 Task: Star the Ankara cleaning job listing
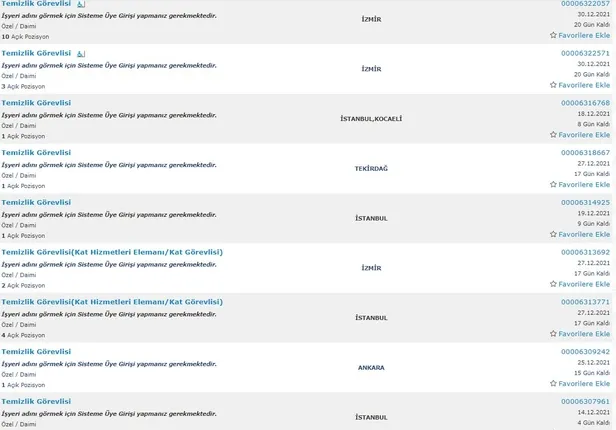pyautogui.click(x=554, y=384)
